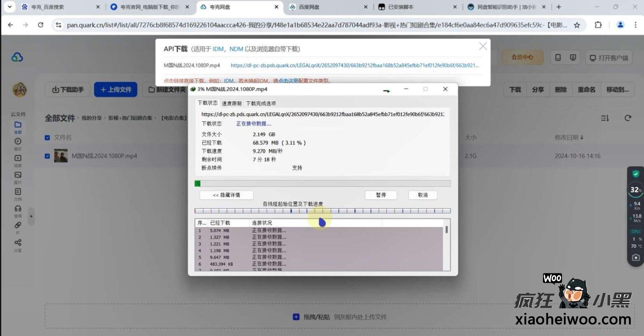Image resolution: width=644 pixels, height=336 pixels.
Task: Open the audio category sidebar icon
Action: pos(18,209)
